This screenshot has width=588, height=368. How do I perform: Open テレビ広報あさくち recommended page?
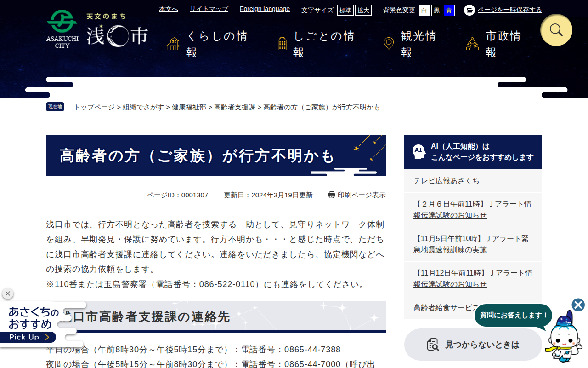pyautogui.click(x=447, y=181)
